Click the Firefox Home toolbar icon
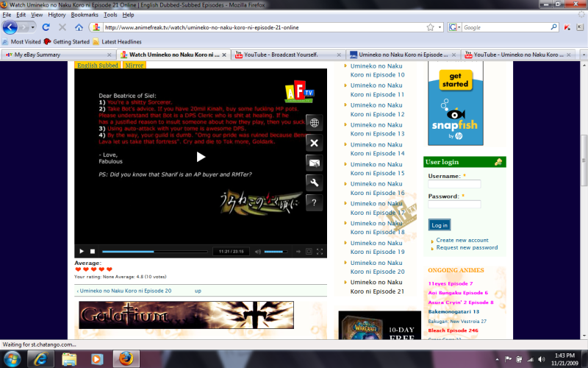Image resolution: width=588 pixels, height=368 pixels. [x=79, y=27]
